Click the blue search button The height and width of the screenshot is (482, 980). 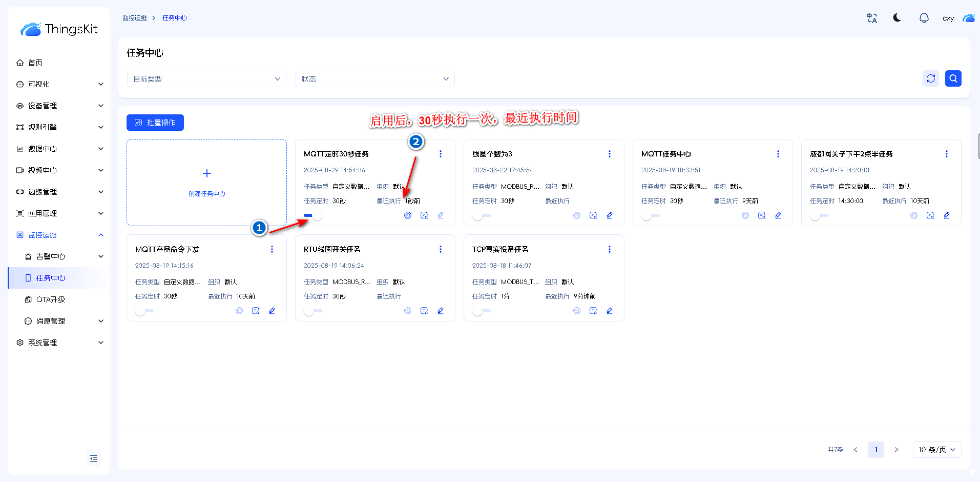click(x=953, y=78)
